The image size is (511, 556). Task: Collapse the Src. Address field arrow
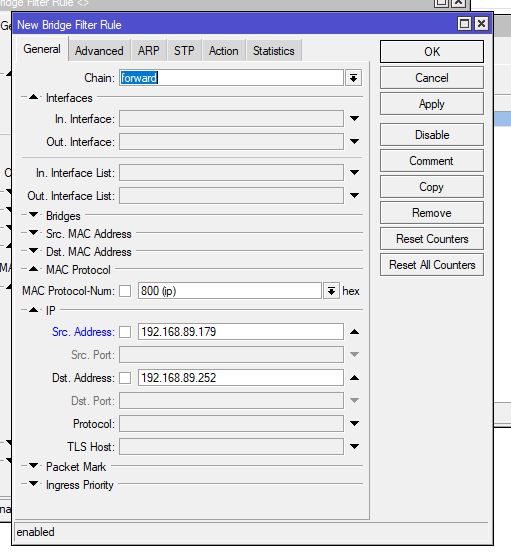click(354, 332)
